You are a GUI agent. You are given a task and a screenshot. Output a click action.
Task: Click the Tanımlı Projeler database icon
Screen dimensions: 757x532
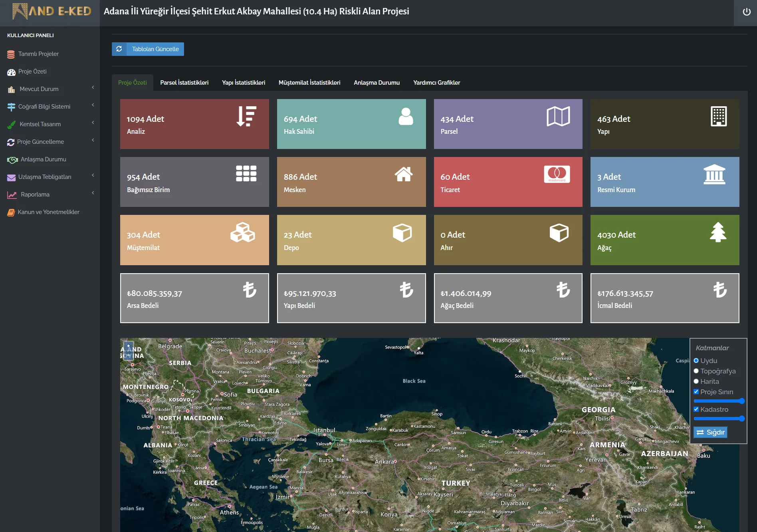coord(11,54)
